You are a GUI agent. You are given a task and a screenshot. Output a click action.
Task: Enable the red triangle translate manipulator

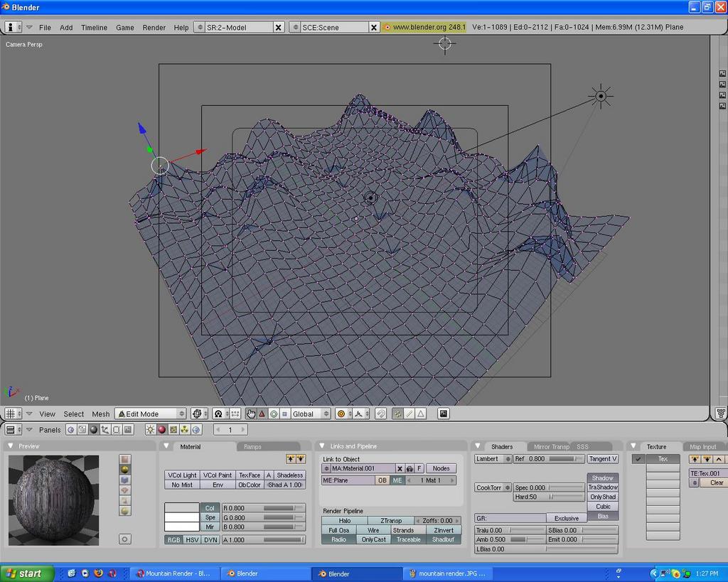point(262,414)
